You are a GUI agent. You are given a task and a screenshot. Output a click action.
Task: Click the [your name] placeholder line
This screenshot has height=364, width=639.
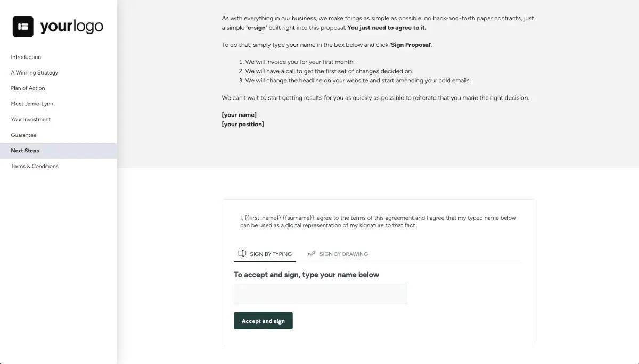pos(239,114)
